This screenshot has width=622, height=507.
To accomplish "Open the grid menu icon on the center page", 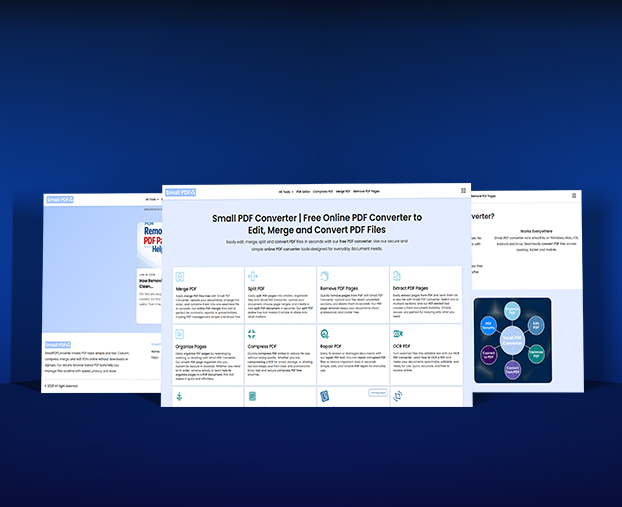I will pyautogui.click(x=463, y=190).
